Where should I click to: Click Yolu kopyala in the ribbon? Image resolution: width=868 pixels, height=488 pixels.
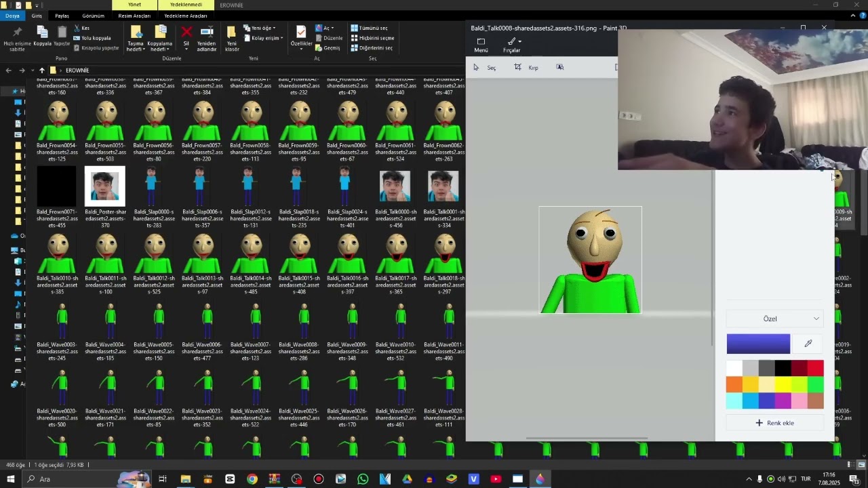[92, 38]
